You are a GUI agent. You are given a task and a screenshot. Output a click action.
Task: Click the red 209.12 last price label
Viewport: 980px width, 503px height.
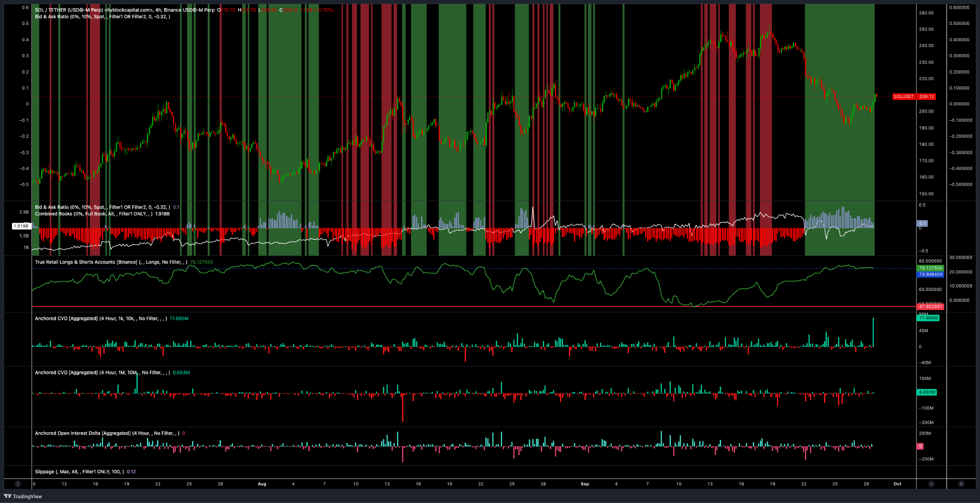click(926, 97)
